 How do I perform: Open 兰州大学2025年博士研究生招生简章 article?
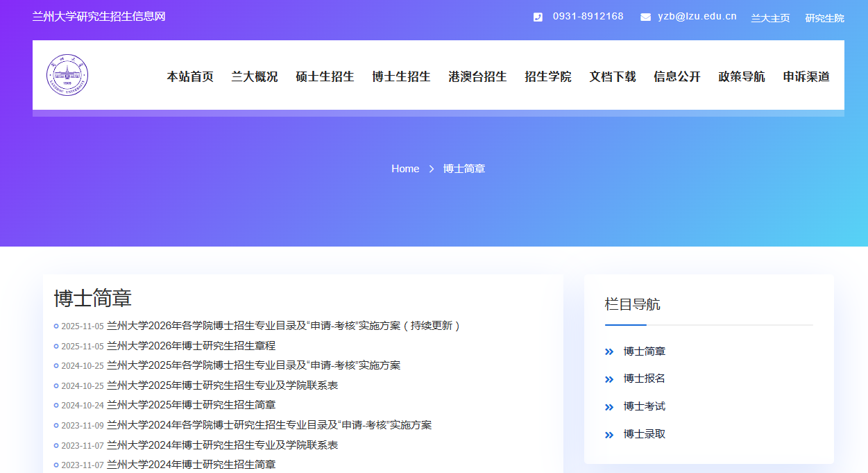191,405
